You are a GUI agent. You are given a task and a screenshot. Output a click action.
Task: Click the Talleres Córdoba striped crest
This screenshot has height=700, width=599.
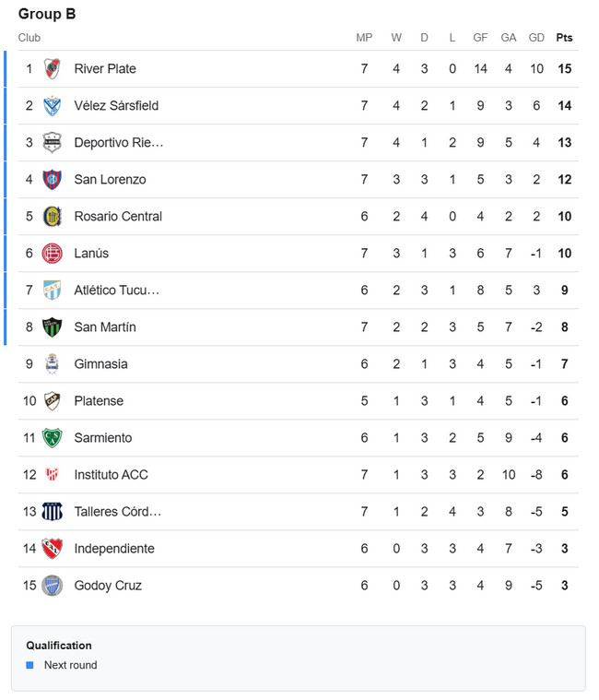pos(53,512)
